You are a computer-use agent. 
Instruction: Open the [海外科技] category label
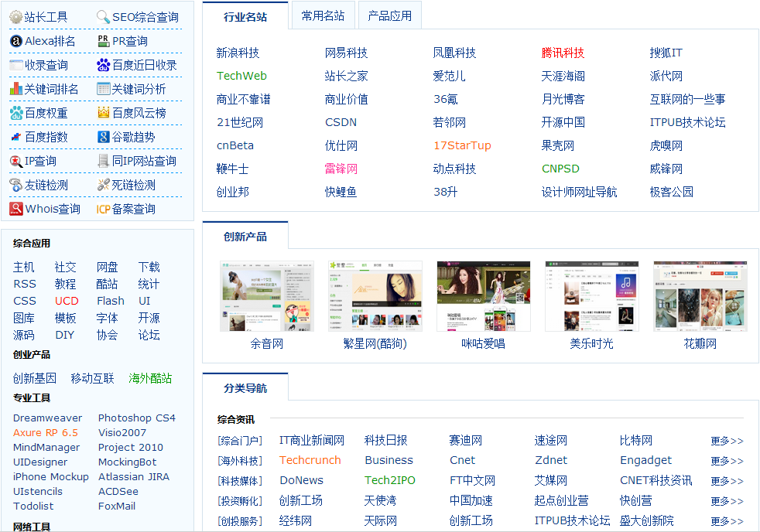tap(240, 461)
